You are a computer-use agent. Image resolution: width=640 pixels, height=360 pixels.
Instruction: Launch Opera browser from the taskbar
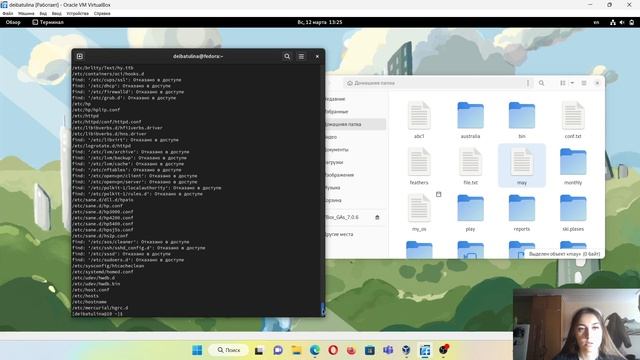pyautogui.click(x=333, y=350)
